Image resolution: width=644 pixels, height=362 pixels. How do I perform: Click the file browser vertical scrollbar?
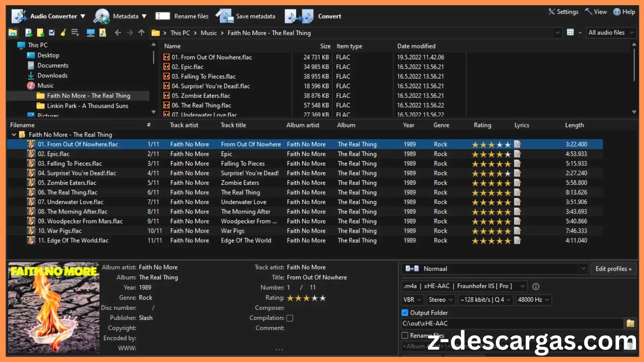[x=634, y=65]
